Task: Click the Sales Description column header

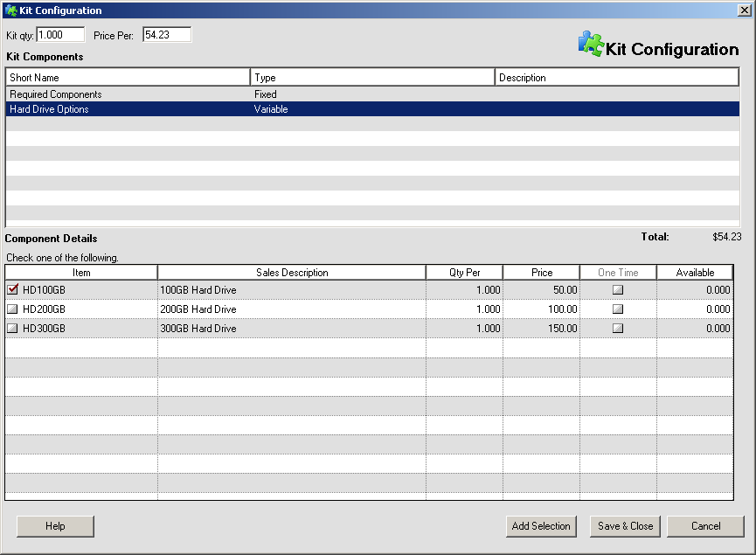Action: (292, 273)
